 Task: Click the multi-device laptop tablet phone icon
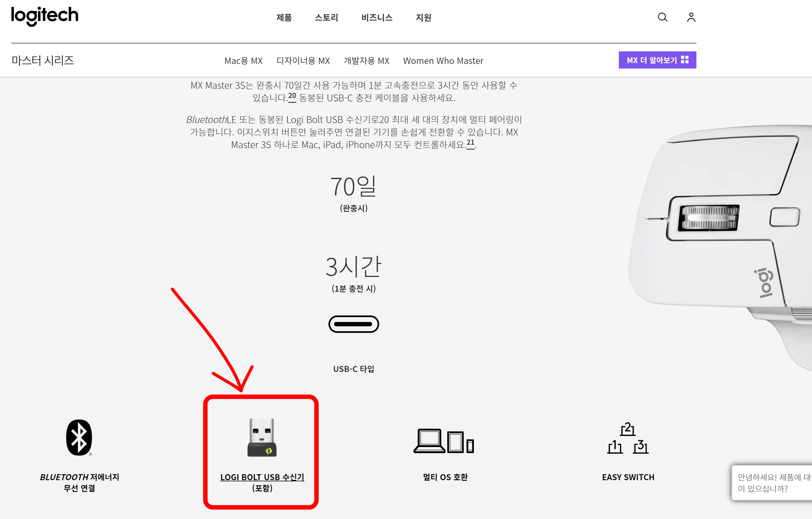pos(444,441)
